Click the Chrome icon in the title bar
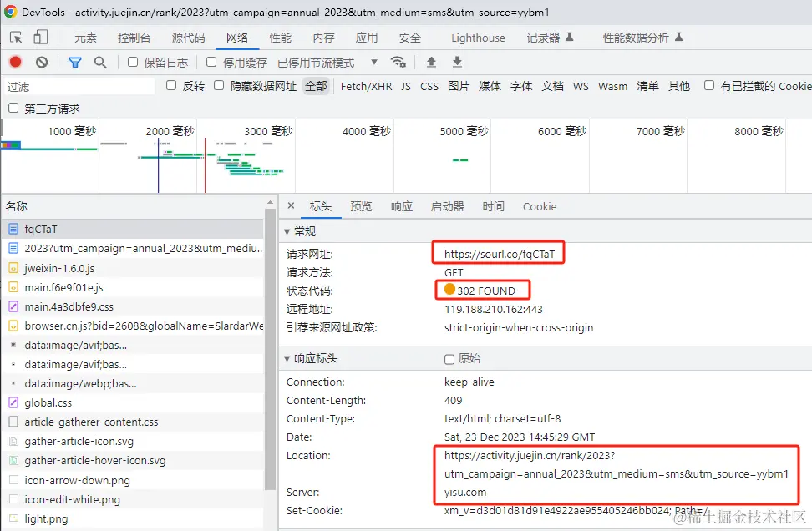The image size is (812, 531). tap(10, 12)
